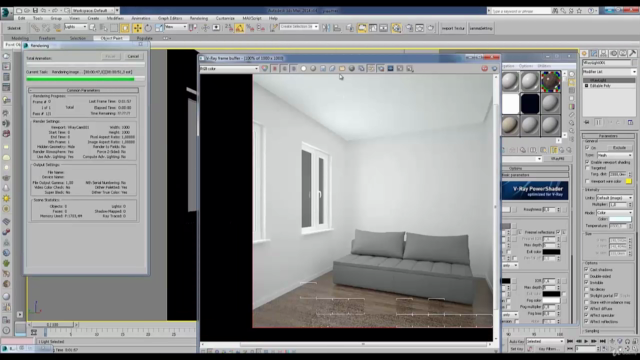
Task: Open the Modifier List dropdown
Action: pyautogui.click(x=609, y=71)
